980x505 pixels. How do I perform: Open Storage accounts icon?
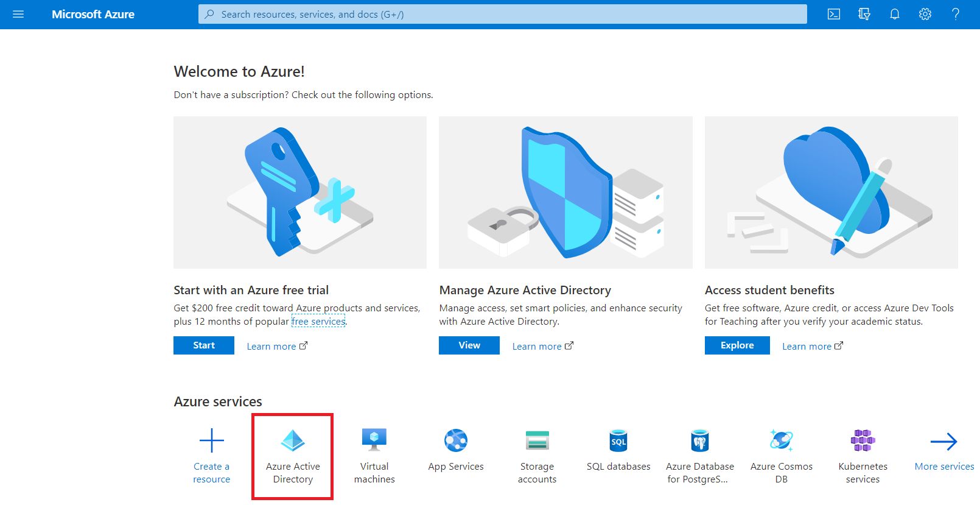coord(537,440)
